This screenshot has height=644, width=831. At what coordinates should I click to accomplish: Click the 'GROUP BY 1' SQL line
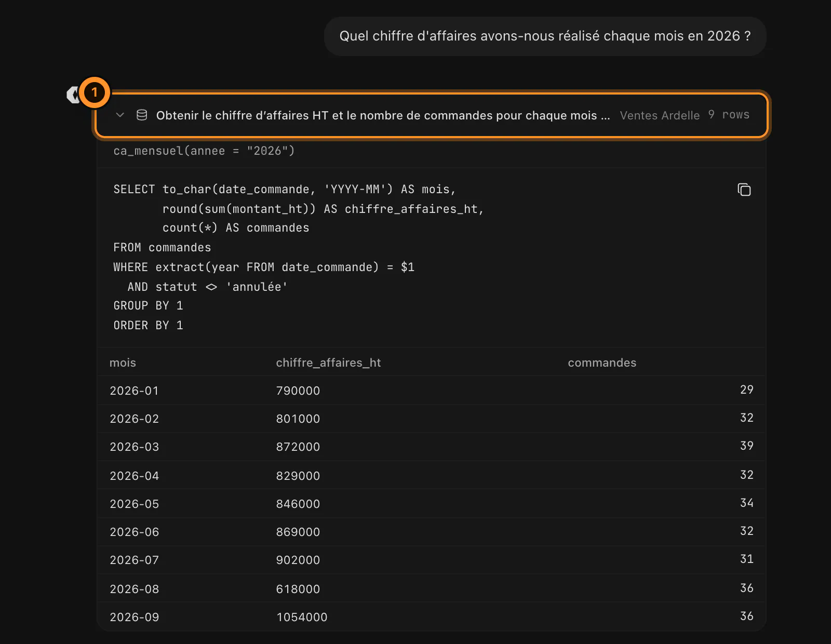coord(148,306)
